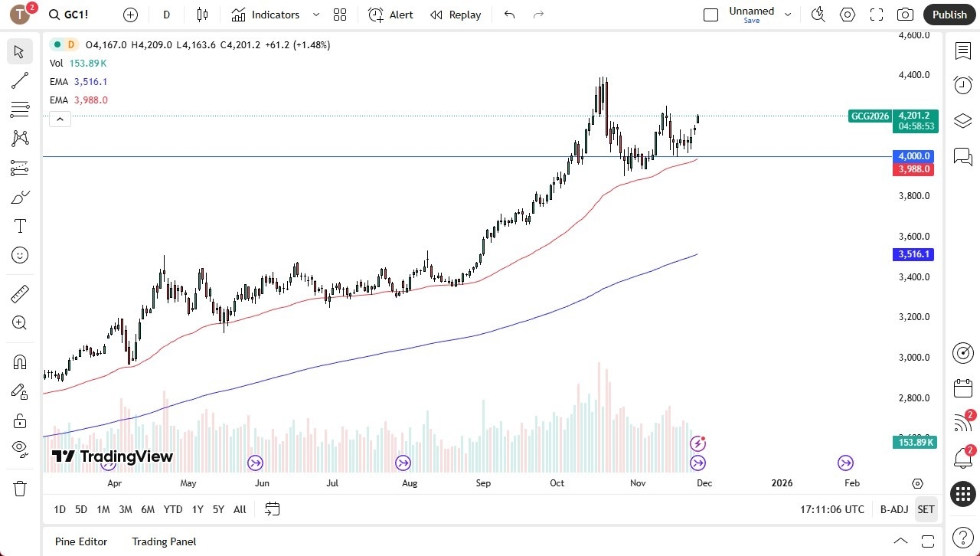Select the Trend Line tool
980x556 pixels.
click(19, 80)
